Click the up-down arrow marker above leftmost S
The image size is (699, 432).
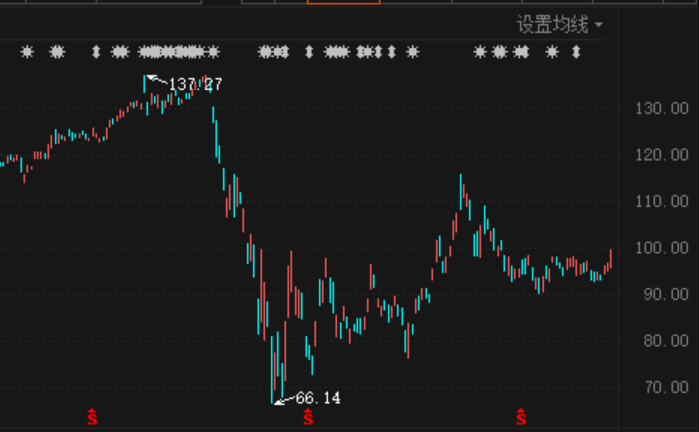pos(96,52)
